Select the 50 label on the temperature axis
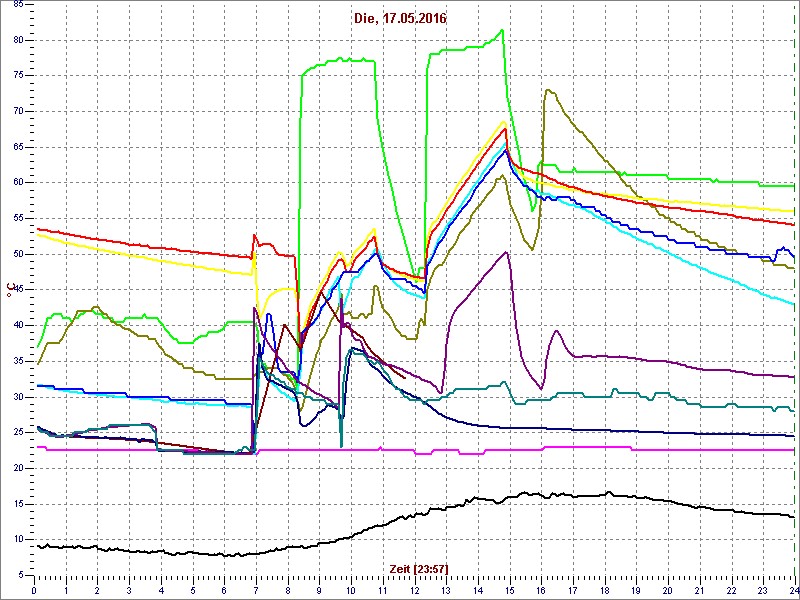This screenshot has height=600, width=800. (x=17, y=254)
